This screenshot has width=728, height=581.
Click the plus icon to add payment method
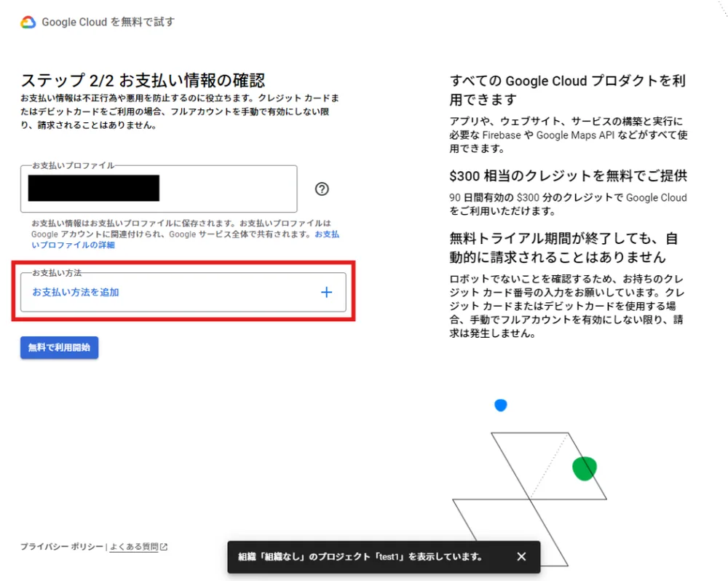(326, 292)
